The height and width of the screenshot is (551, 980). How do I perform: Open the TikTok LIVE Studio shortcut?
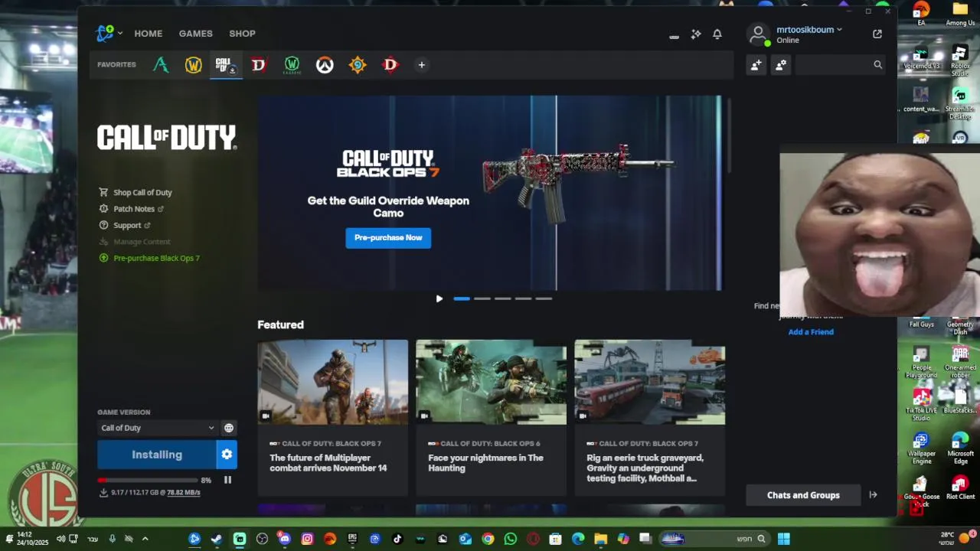coord(921,406)
